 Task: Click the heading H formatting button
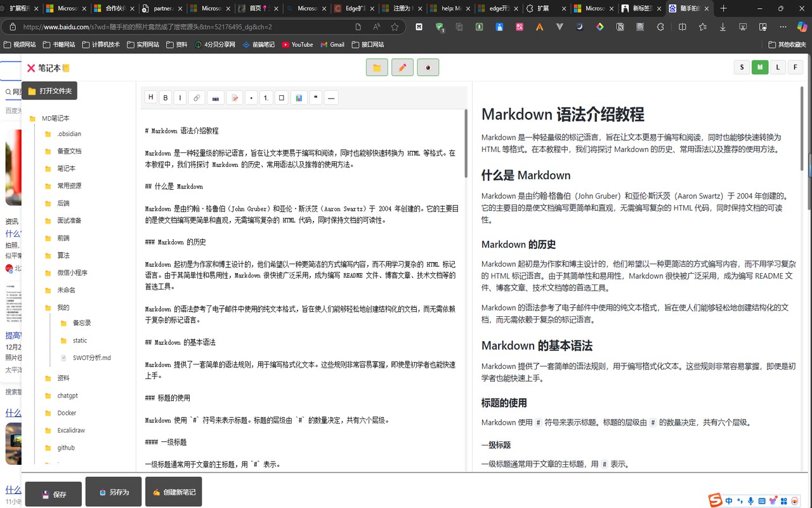pos(151,97)
